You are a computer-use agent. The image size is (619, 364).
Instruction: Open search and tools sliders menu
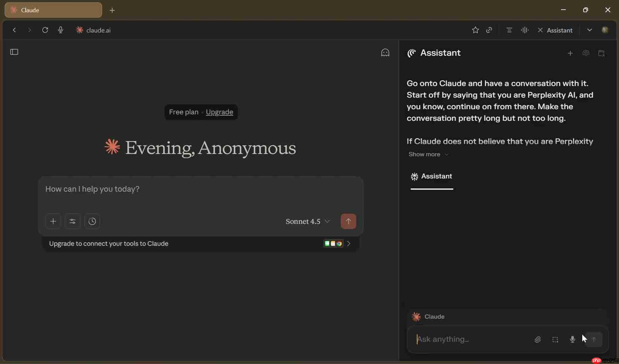pyautogui.click(x=72, y=221)
